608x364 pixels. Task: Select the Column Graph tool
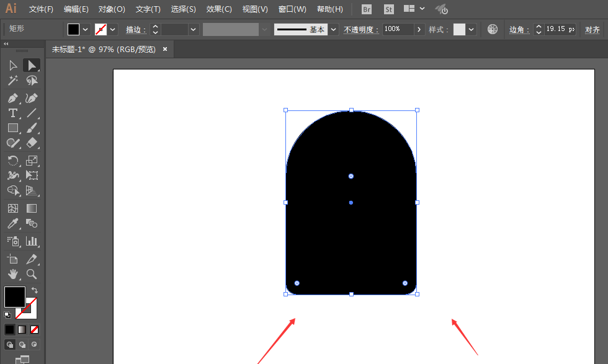click(32, 241)
